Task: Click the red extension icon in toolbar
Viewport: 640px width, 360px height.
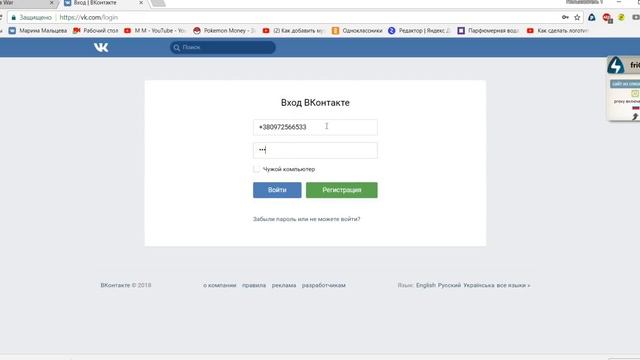Action: point(607,18)
